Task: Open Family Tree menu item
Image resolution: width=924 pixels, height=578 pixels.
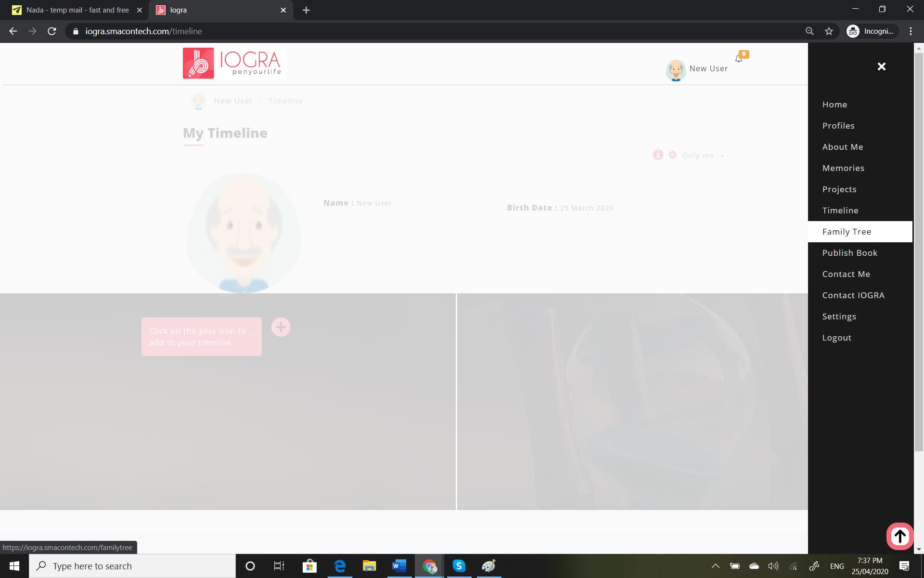Action: [860, 232]
